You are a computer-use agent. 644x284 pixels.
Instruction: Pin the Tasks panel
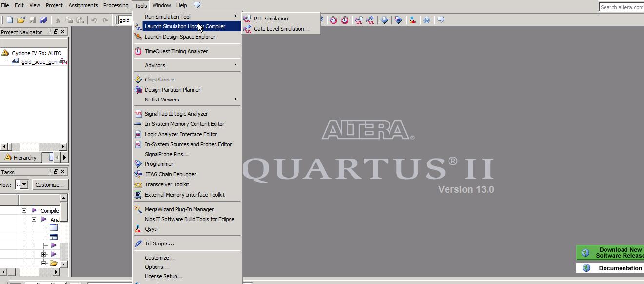50,172
